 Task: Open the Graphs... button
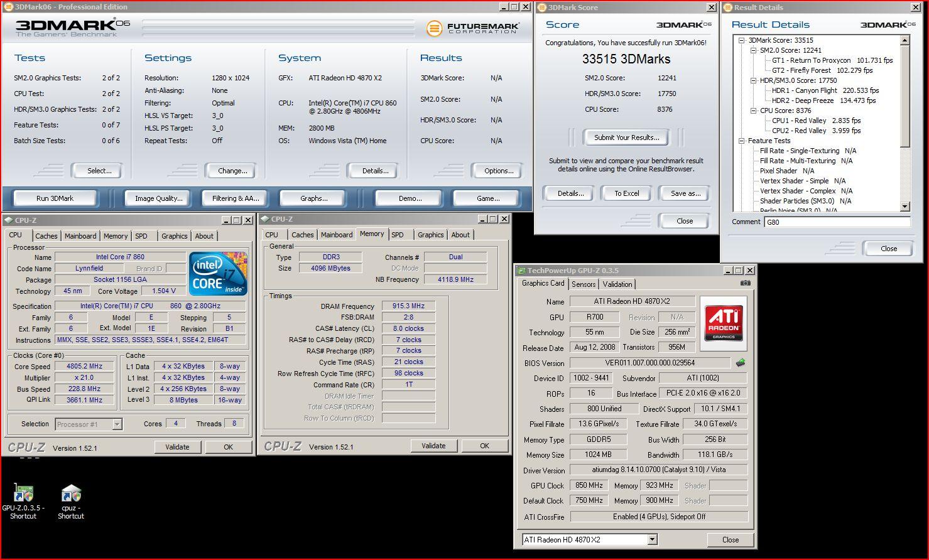(314, 198)
